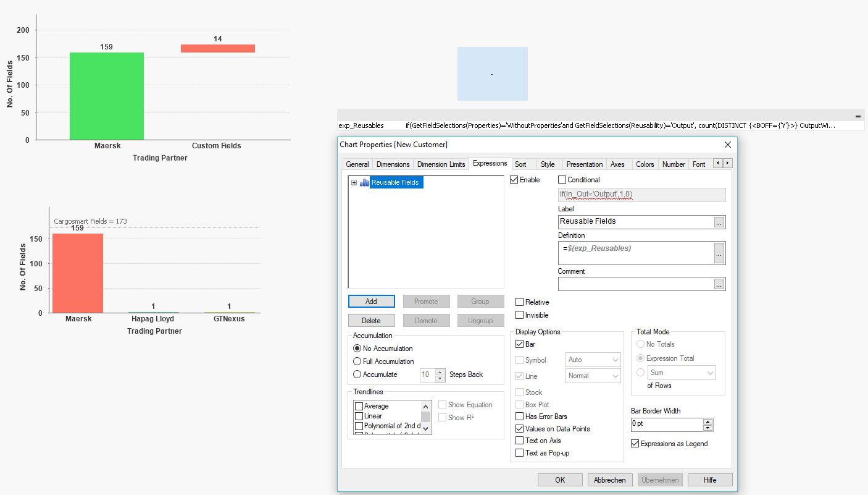Image resolution: width=868 pixels, height=495 pixels.
Task: Open the Font tab
Action: (699, 164)
